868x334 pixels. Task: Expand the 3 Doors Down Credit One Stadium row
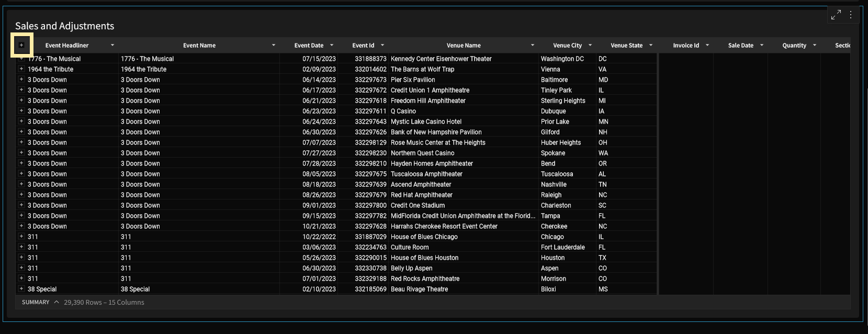(x=21, y=205)
